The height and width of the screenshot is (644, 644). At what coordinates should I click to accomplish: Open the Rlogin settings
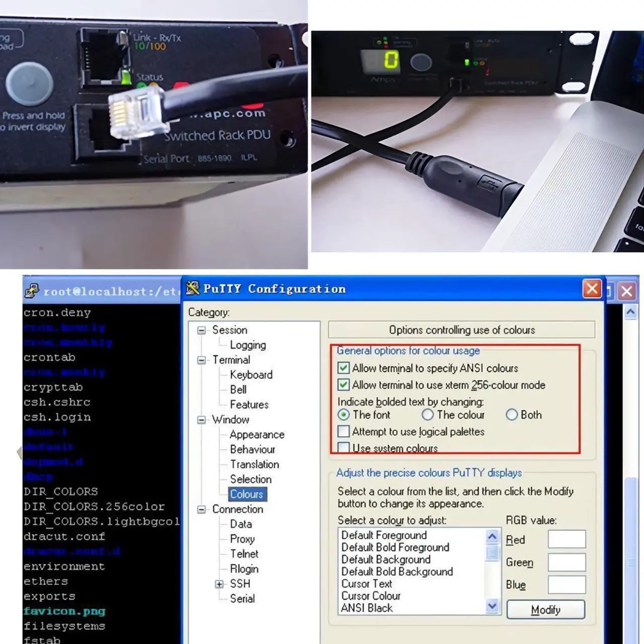click(x=244, y=569)
